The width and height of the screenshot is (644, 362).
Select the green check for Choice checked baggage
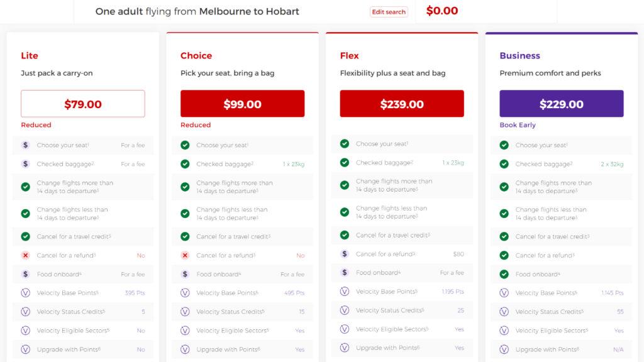click(185, 164)
